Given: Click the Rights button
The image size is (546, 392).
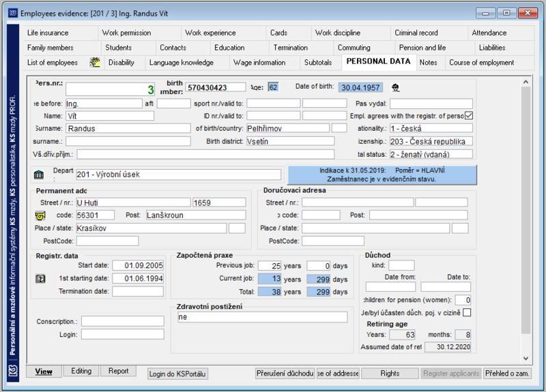Looking at the screenshot, I should click(x=390, y=374).
